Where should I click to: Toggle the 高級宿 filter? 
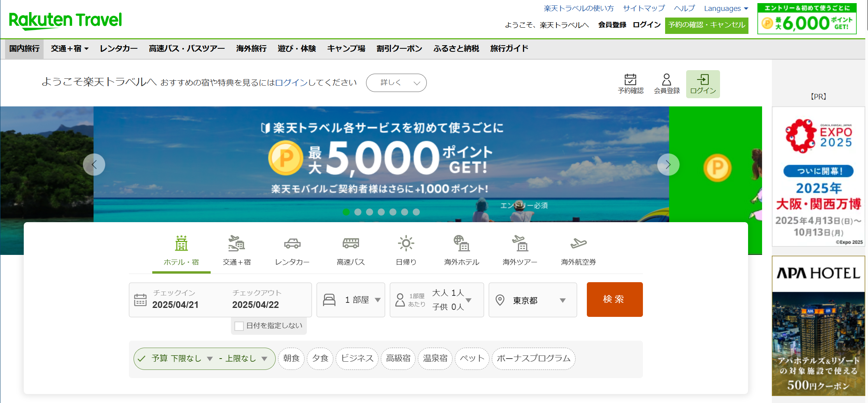click(398, 359)
